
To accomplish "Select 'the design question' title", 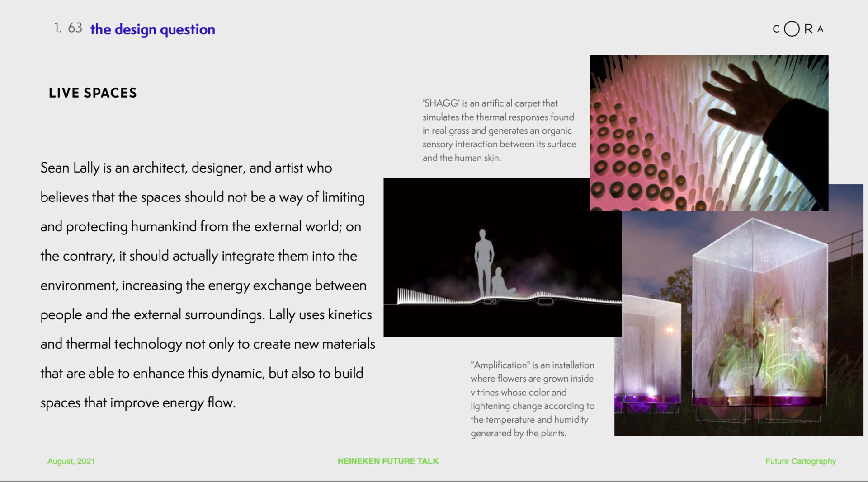I will (x=152, y=29).
